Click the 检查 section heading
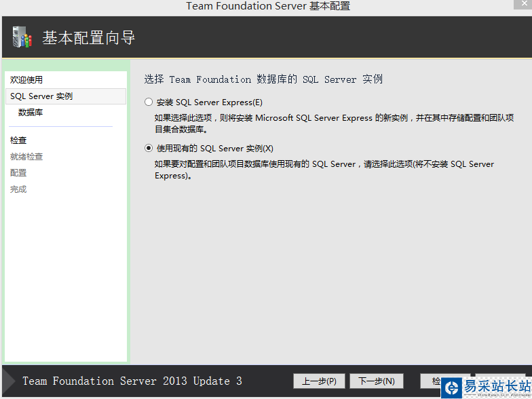 point(18,140)
